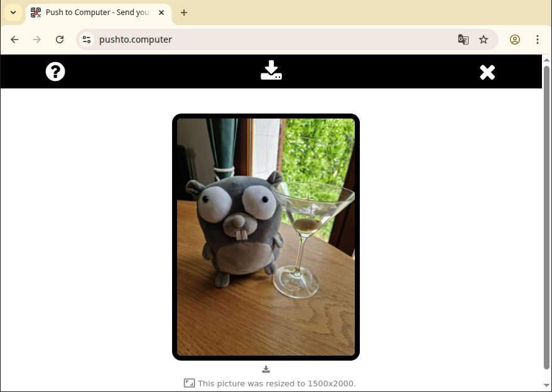Click the download icon in the black toolbar
This screenshot has width=552, height=392.
[x=271, y=71]
